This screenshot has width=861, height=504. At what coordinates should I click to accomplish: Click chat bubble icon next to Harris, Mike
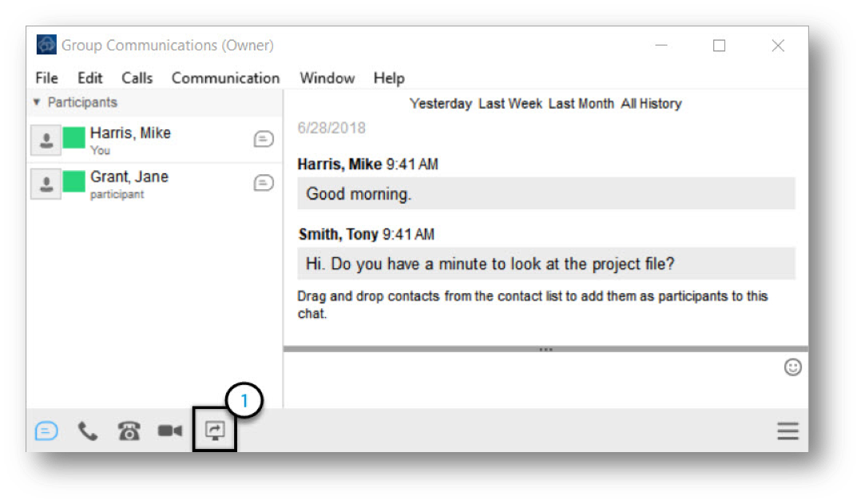264,139
